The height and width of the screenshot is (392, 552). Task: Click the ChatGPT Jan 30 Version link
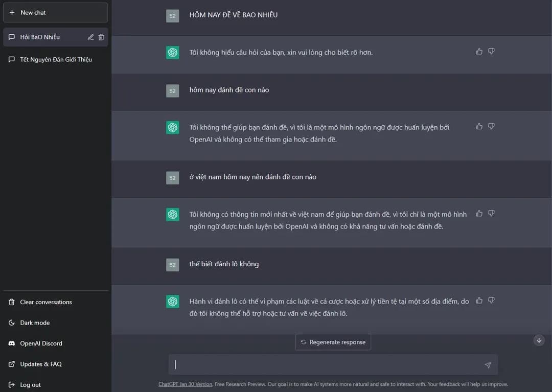tap(185, 384)
